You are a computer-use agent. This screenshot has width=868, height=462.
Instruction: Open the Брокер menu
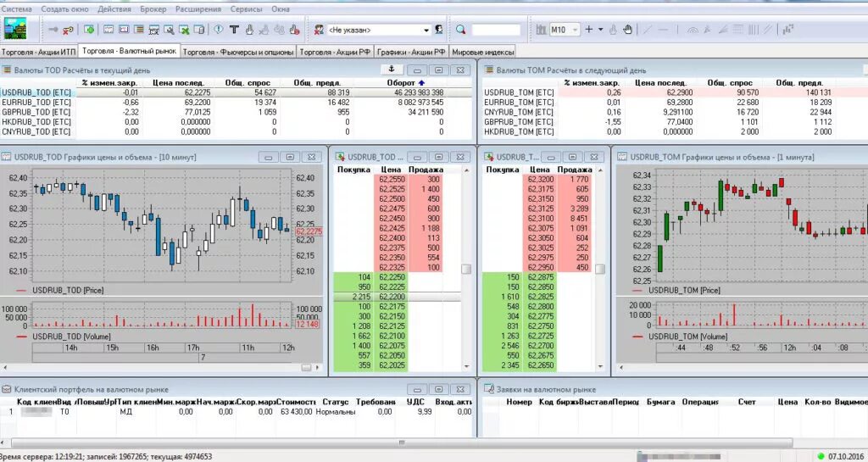tap(153, 8)
